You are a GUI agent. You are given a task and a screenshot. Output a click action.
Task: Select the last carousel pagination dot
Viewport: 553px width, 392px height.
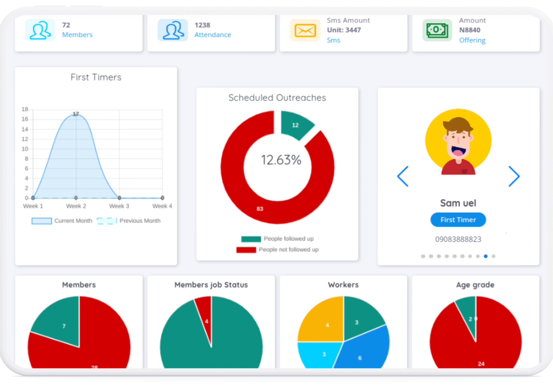[493, 256]
